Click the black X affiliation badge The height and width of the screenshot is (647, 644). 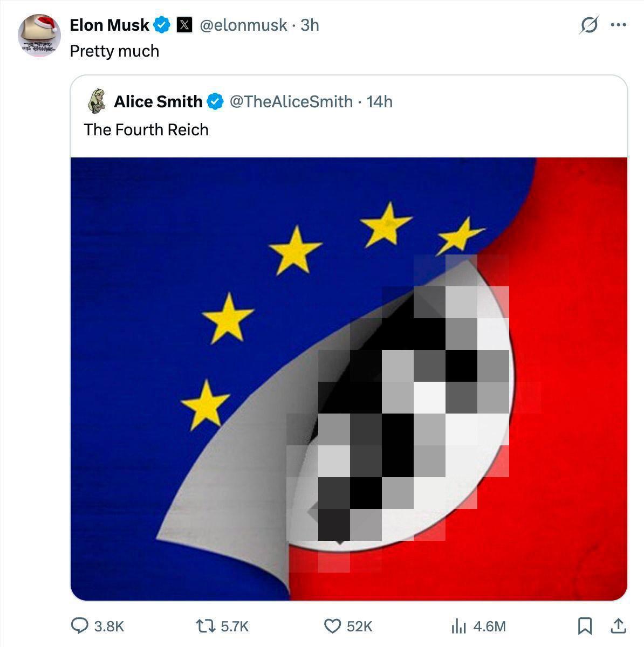[184, 25]
